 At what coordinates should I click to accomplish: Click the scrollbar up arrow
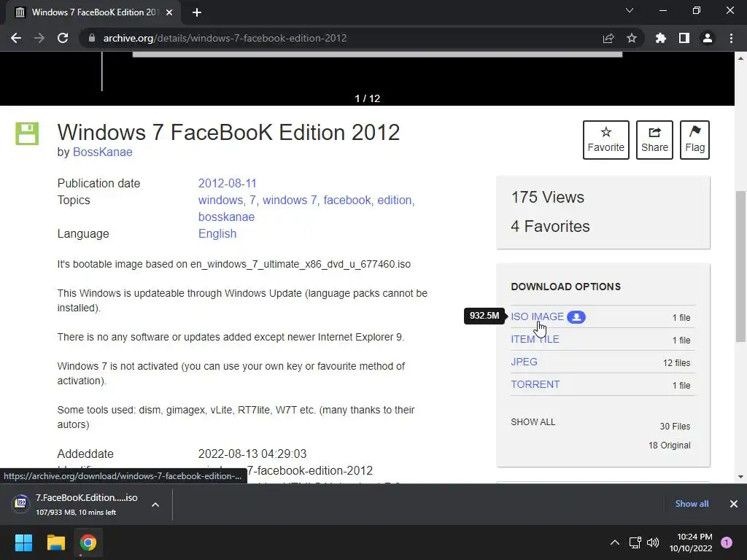pyautogui.click(x=740, y=58)
